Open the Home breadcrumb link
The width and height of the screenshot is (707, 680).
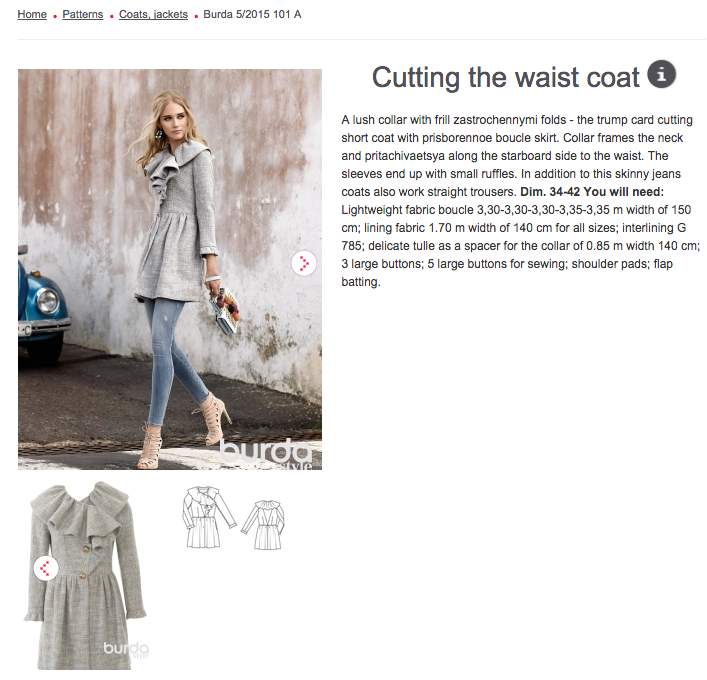coord(32,14)
